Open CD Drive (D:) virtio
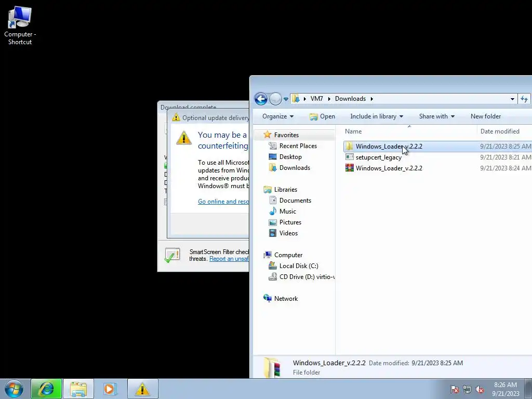532x399 pixels. (302, 277)
